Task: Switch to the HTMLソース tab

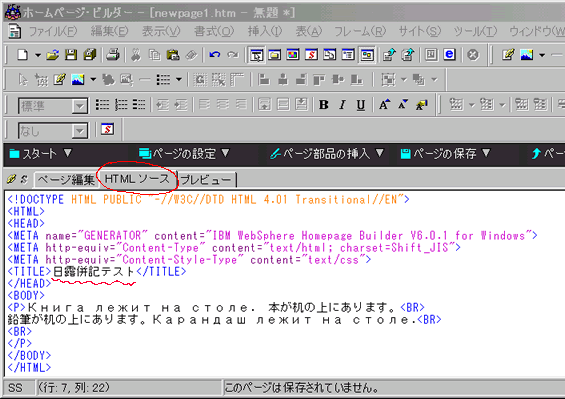Action: [137, 179]
